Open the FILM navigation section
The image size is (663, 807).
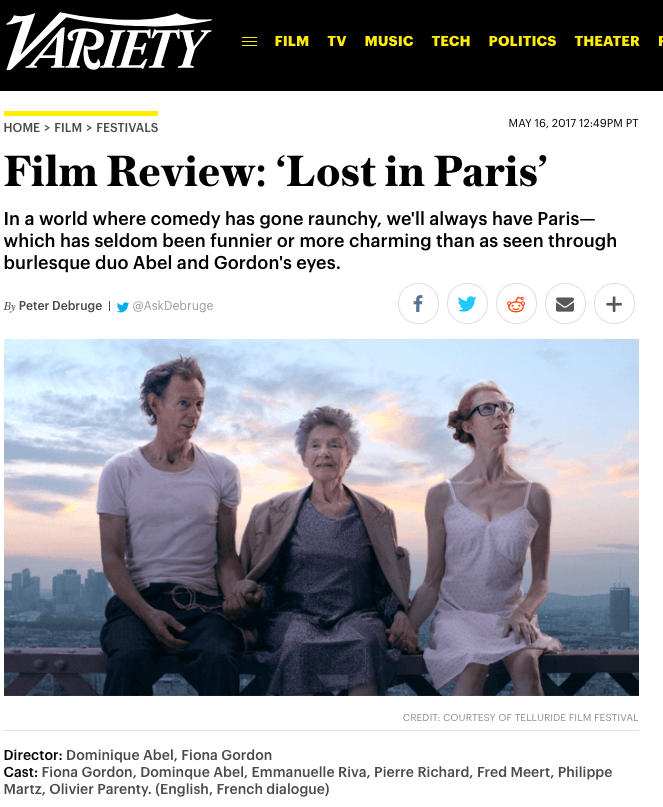click(292, 41)
